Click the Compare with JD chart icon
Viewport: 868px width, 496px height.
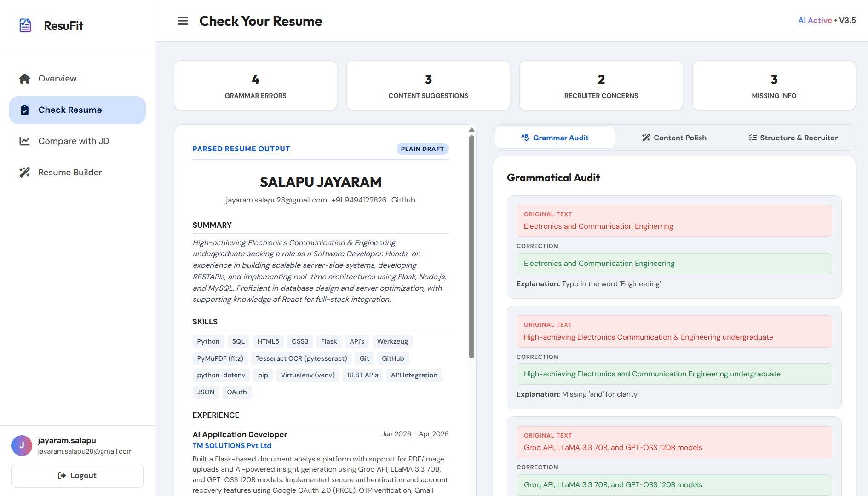tap(25, 141)
